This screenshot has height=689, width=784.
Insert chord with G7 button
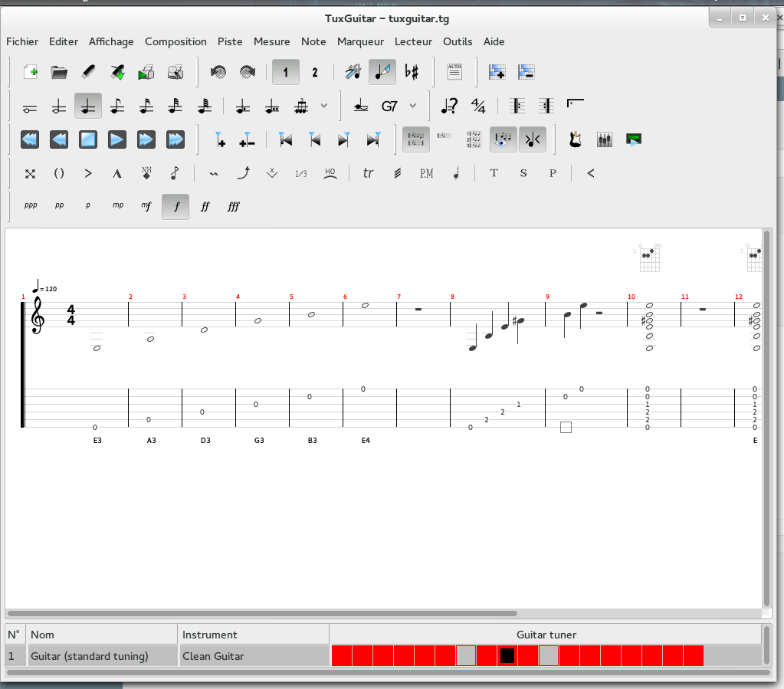(389, 106)
